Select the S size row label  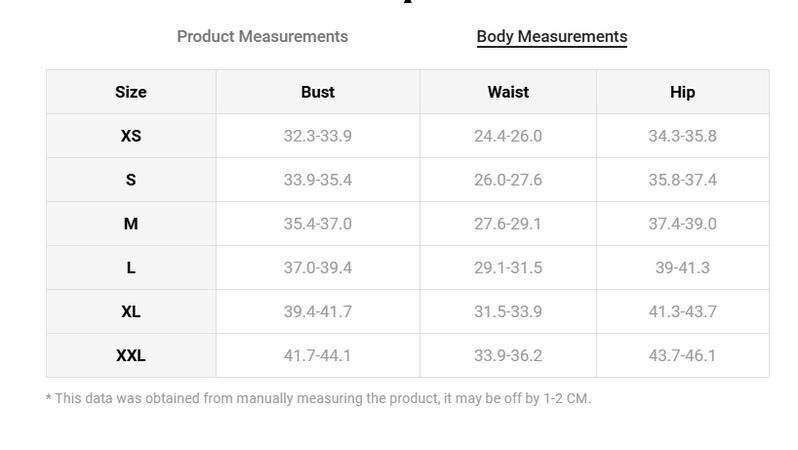click(x=131, y=180)
